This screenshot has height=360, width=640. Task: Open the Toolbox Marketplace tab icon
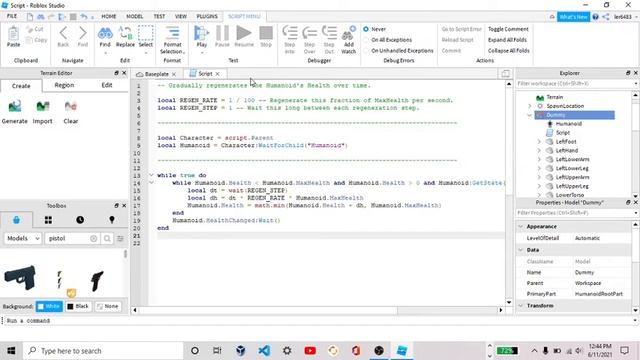click(x=16, y=220)
